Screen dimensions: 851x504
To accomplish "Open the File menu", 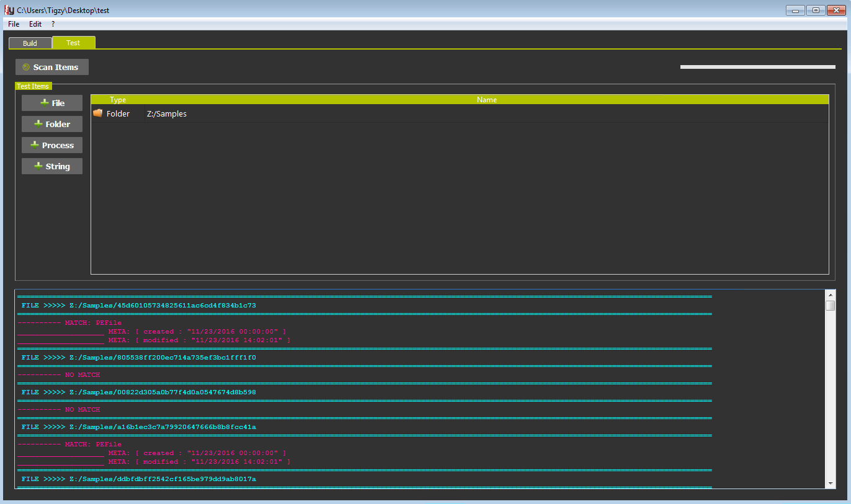I will pyautogui.click(x=14, y=24).
